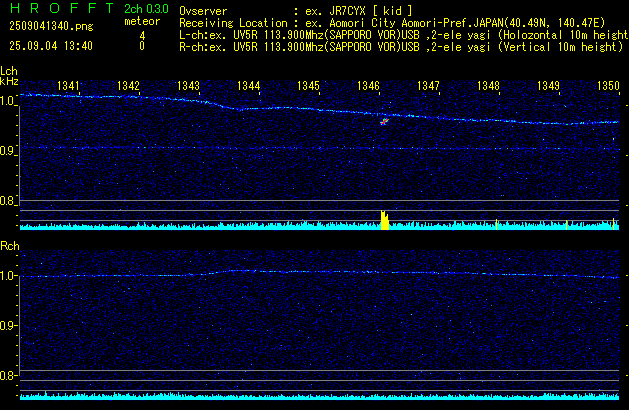
Task: Click the date stamp 25.09.04 13:40
Action: point(51,46)
